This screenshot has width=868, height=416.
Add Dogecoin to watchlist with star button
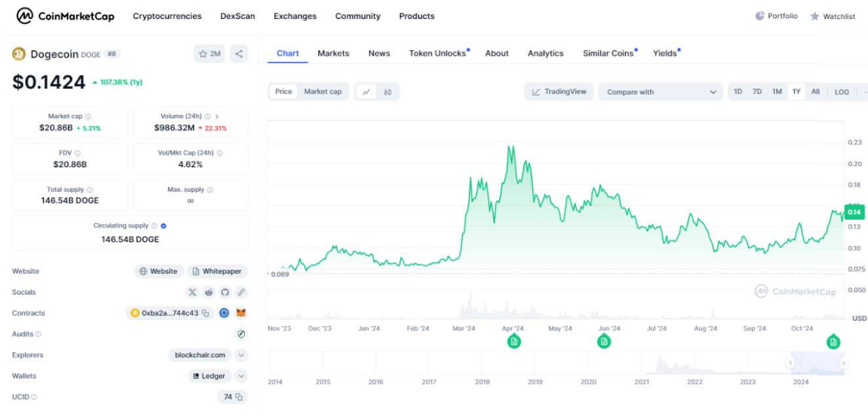click(209, 54)
